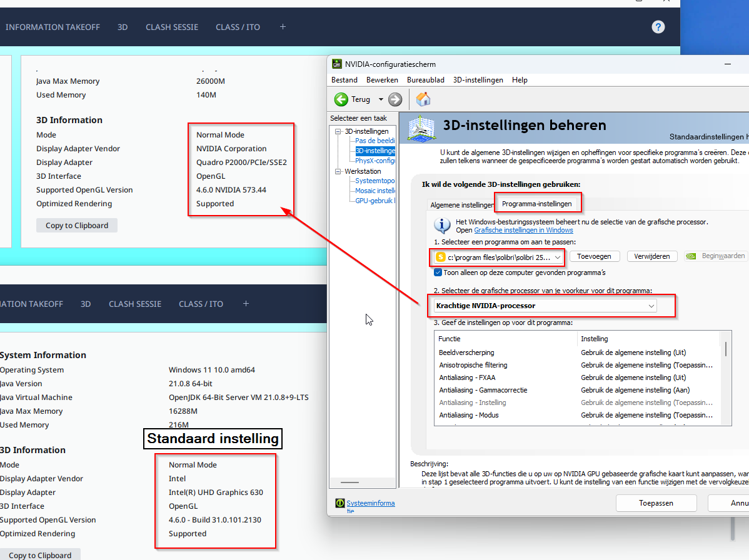749x560 pixels.
Task: Open the program selection dropdown for Solibri
Action: [499, 257]
